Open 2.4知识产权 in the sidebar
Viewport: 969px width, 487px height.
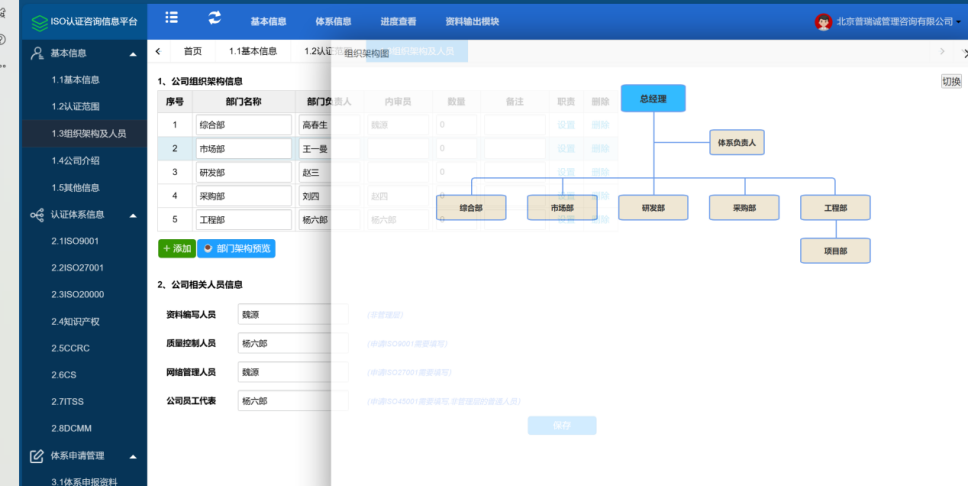click(x=75, y=321)
